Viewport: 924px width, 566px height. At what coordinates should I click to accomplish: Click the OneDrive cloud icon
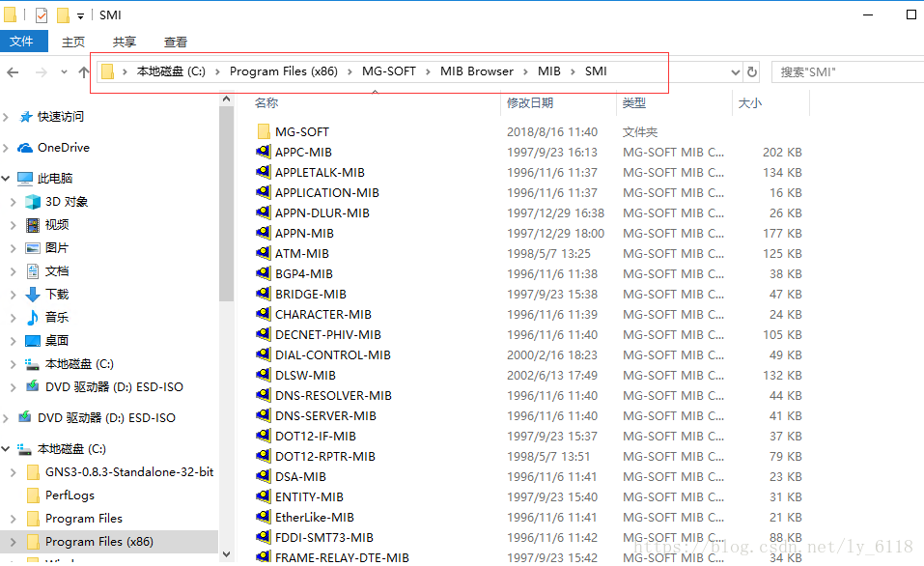[x=25, y=148]
